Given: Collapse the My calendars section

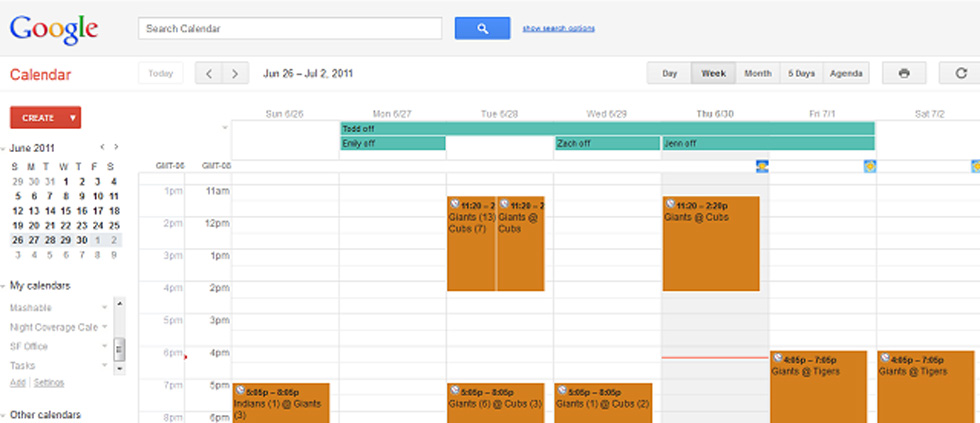Looking at the screenshot, I should [4, 286].
